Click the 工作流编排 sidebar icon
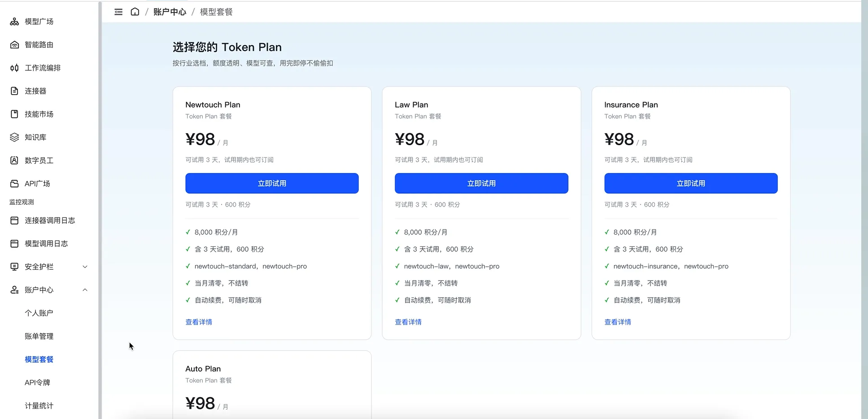The image size is (868, 419). click(14, 68)
